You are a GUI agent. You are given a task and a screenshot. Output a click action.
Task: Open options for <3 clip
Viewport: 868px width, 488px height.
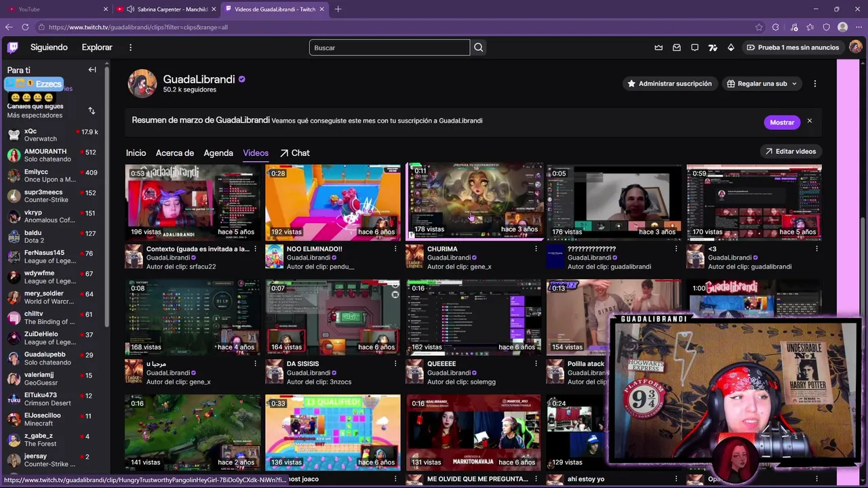(x=816, y=249)
